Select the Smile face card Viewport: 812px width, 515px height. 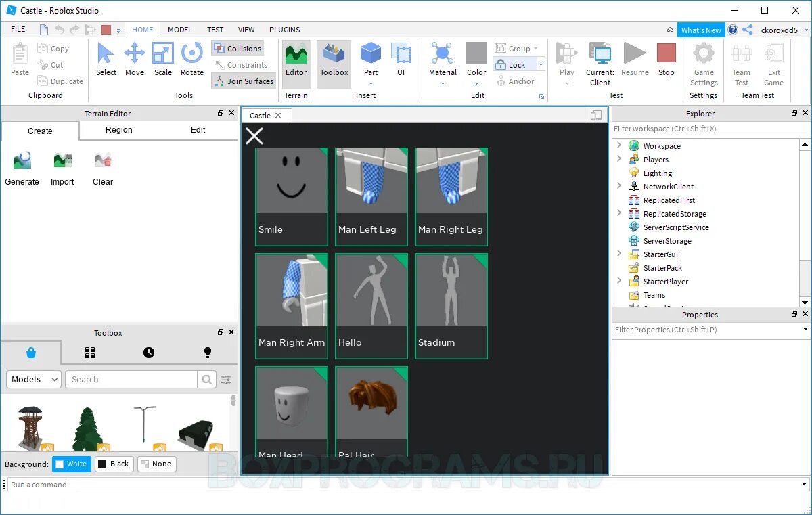pyautogui.click(x=292, y=196)
